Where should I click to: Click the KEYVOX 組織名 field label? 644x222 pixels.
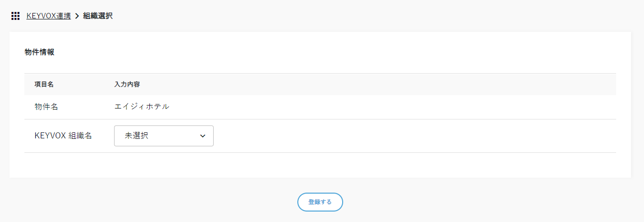tap(63, 136)
